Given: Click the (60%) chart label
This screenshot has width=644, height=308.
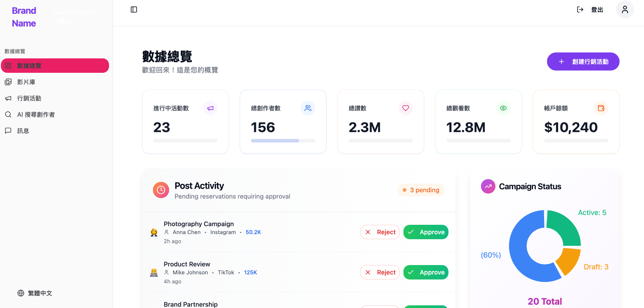Looking at the screenshot, I should click(491, 255).
